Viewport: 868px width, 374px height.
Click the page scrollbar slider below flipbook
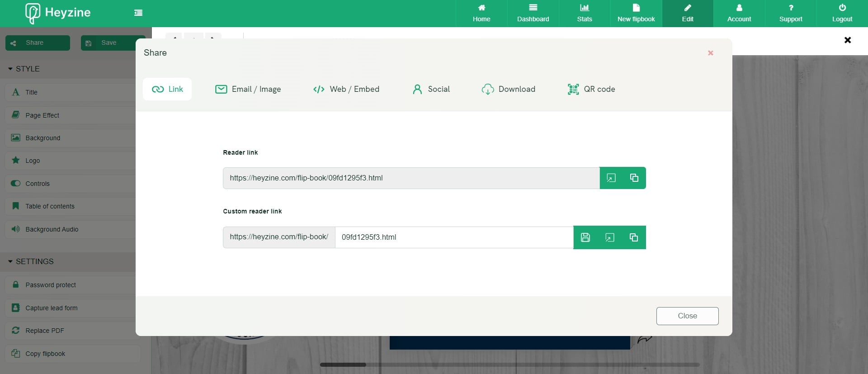[343, 365]
